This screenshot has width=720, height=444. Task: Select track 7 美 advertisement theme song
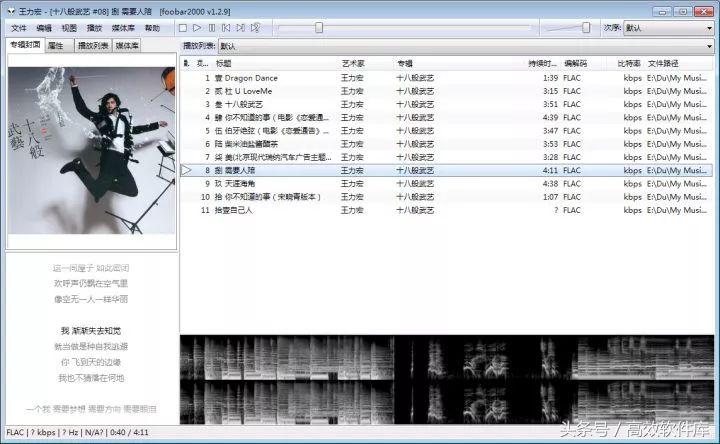coord(446,157)
